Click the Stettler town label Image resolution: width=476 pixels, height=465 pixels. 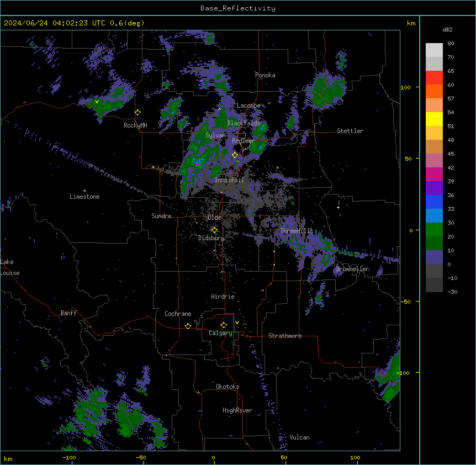pyautogui.click(x=350, y=131)
